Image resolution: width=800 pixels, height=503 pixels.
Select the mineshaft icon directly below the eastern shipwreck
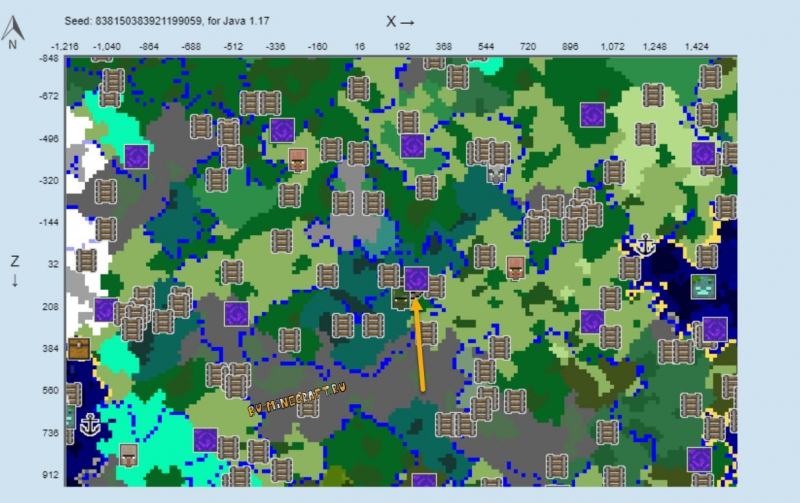630,268
